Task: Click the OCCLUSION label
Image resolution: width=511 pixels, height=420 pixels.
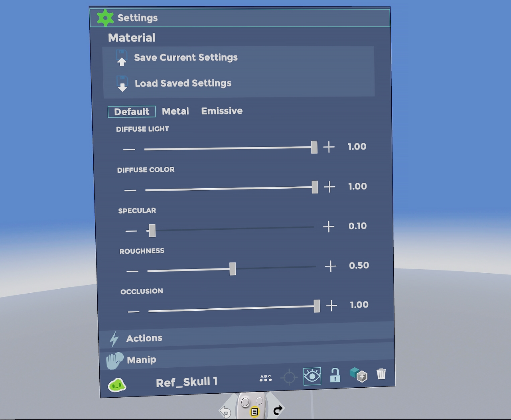Action: click(142, 291)
